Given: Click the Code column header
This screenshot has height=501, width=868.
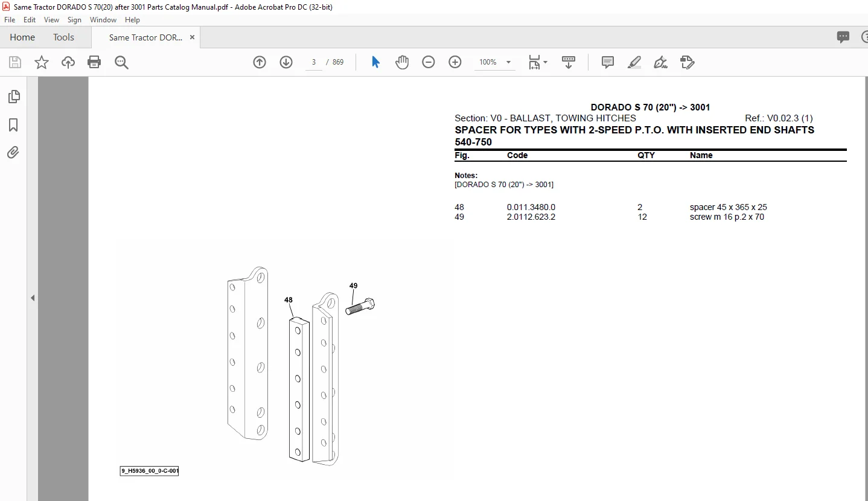Looking at the screenshot, I should (x=517, y=155).
